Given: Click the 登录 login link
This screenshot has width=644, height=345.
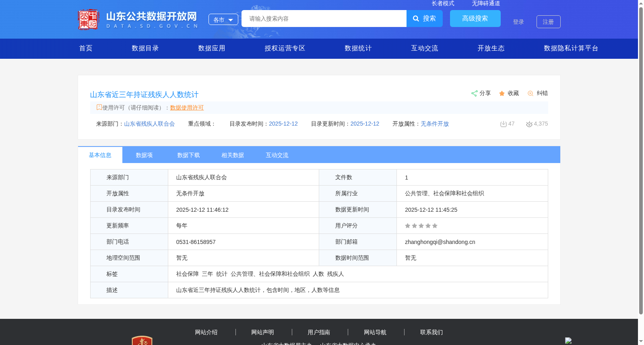Looking at the screenshot, I should [518, 22].
